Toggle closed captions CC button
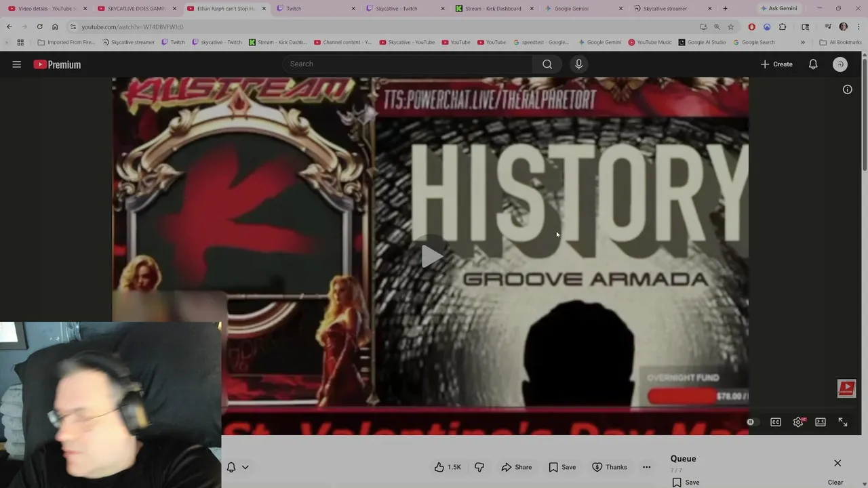 (x=776, y=422)
